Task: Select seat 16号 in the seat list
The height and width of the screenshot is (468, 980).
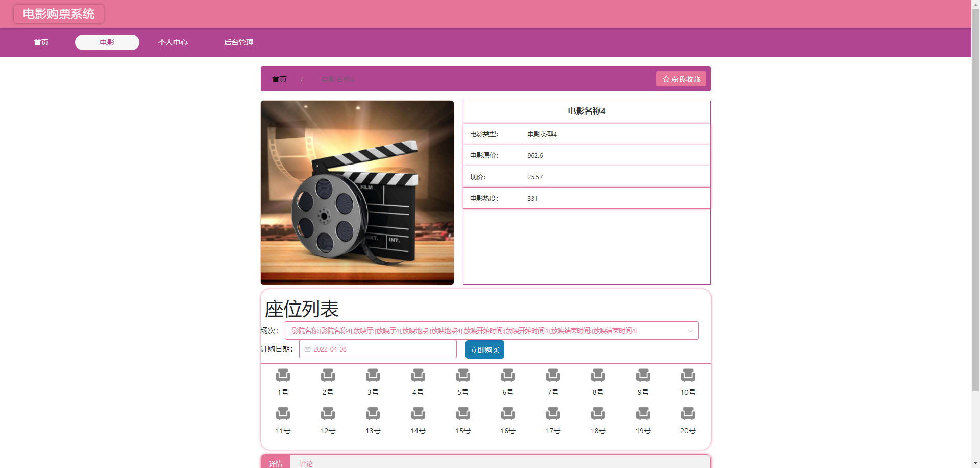Action: [508, 413]
